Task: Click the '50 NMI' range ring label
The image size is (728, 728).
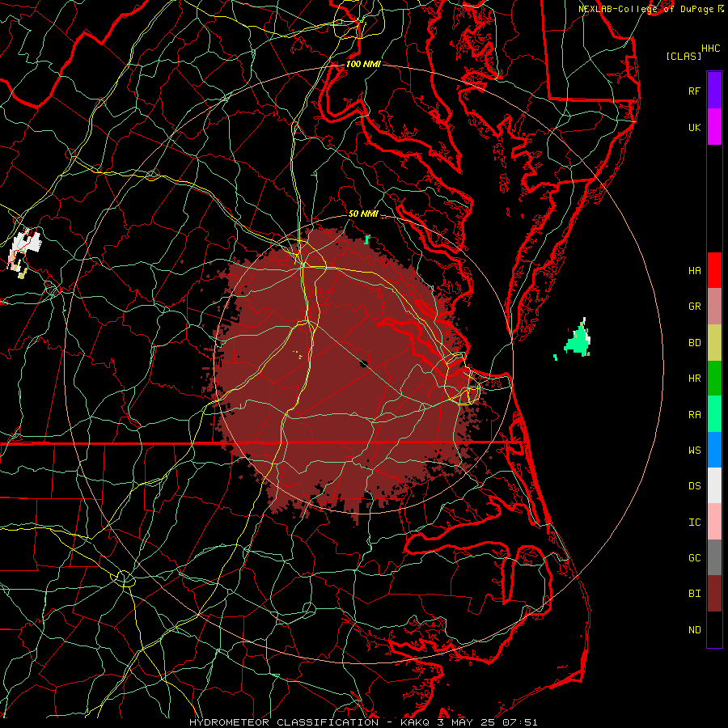Action: point(363,214)
